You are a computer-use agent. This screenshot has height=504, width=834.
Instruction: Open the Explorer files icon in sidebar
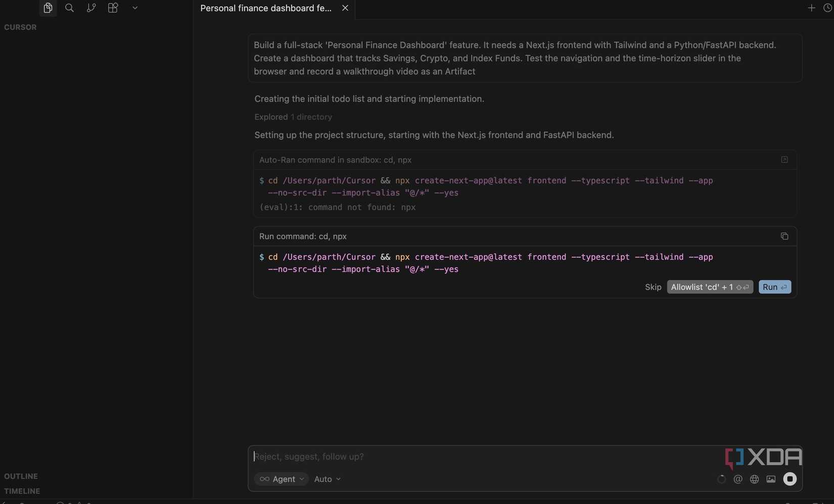pos(48,8)
